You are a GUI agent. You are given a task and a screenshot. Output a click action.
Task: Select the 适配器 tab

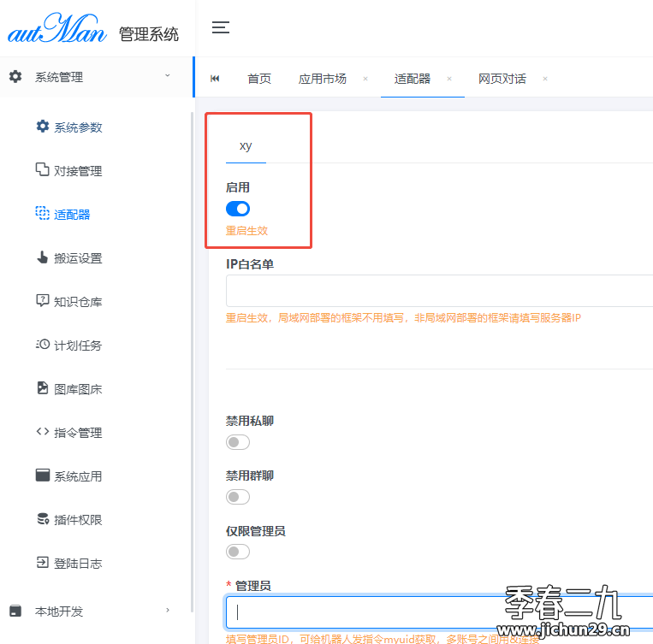413,79
